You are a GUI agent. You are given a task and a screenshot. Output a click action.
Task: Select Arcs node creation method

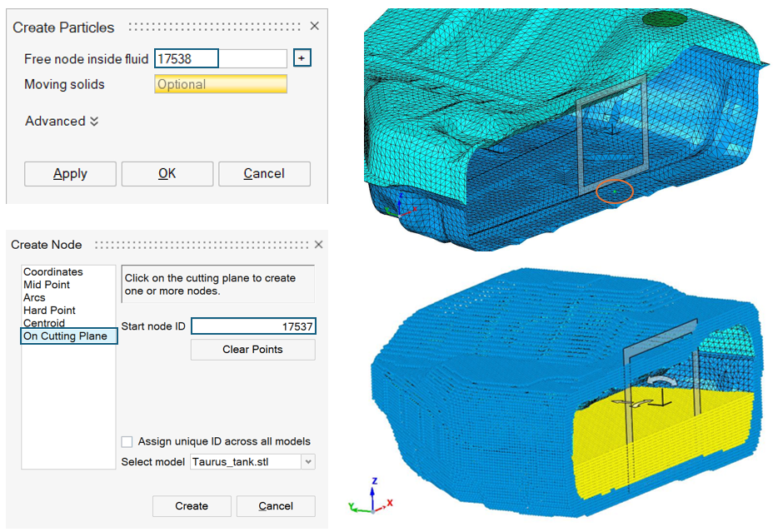34,297
